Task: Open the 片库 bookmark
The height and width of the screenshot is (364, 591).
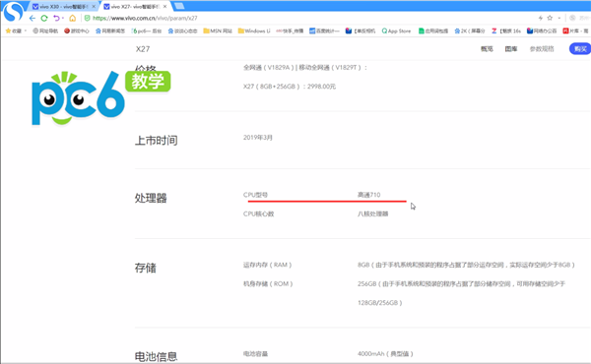Action: (575, 30)
